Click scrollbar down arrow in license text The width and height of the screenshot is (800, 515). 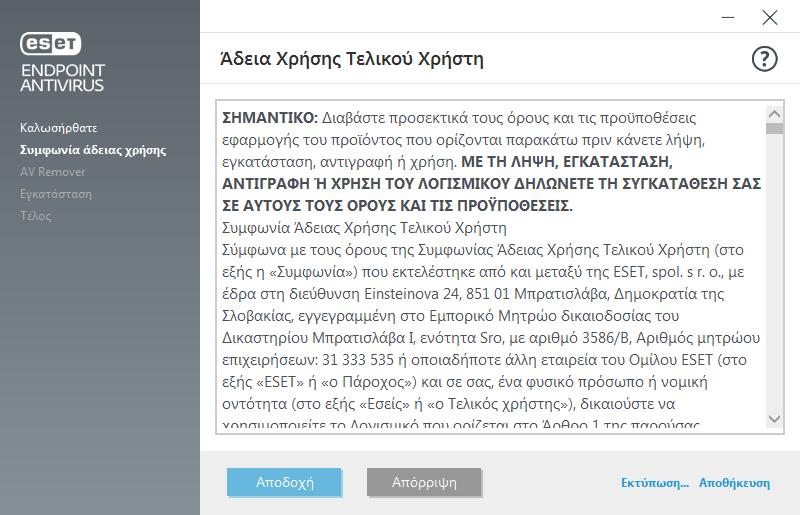[x=774, y=419]
